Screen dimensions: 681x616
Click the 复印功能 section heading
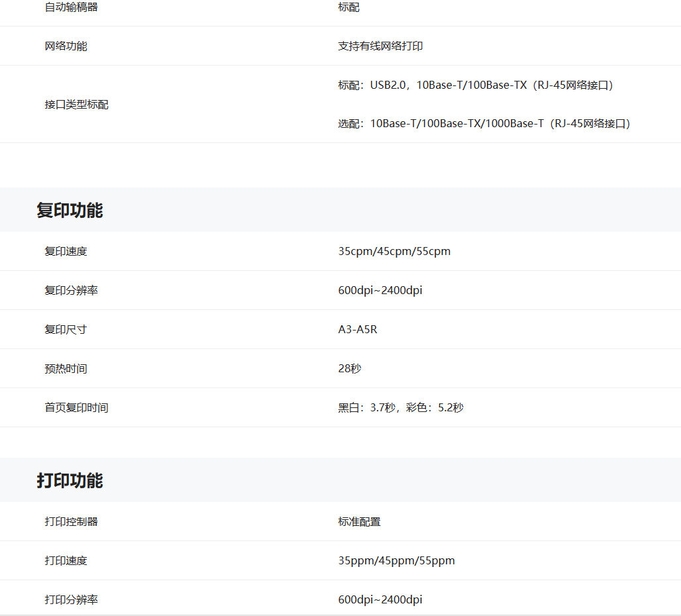coord(70,211)
